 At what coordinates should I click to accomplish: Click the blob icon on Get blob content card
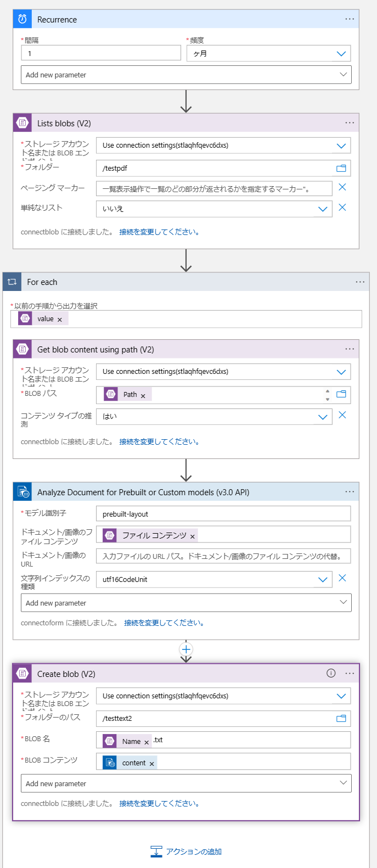(21, 349)
